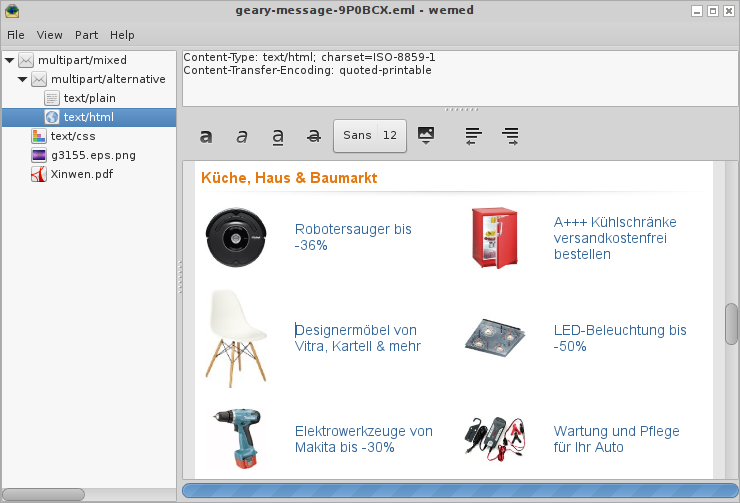Select the text/plain document icon
The width and height of the screenshot is (740, 503).
point(51,98)
